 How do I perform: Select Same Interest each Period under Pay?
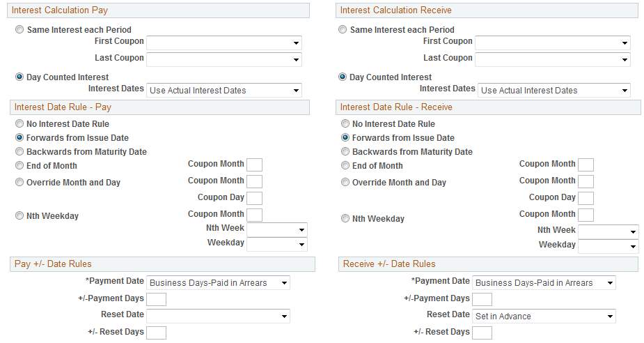click(19, 30)
